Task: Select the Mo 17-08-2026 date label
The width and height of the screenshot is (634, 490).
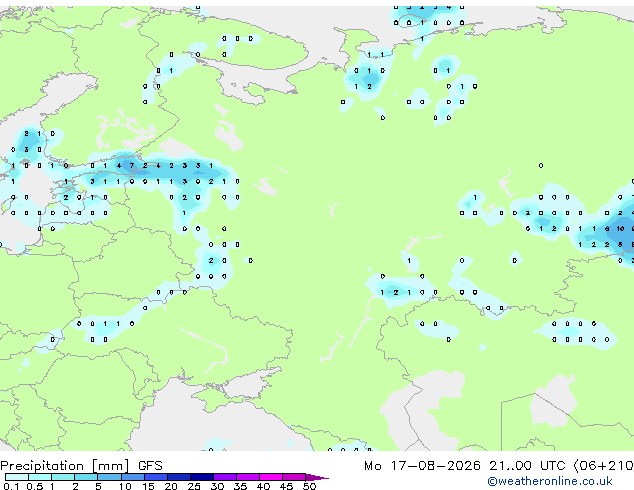Action: pyautogui.click(x=422, y=466)
